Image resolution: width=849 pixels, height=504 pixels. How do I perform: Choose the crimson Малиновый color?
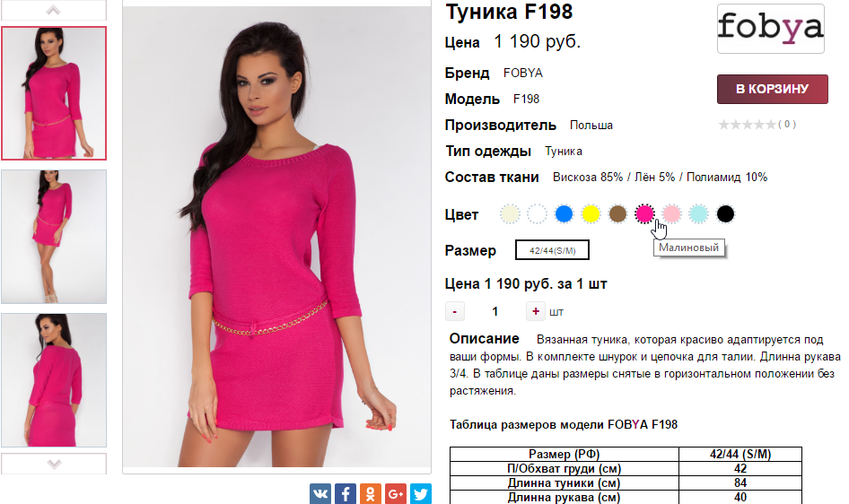coord(644,214)
